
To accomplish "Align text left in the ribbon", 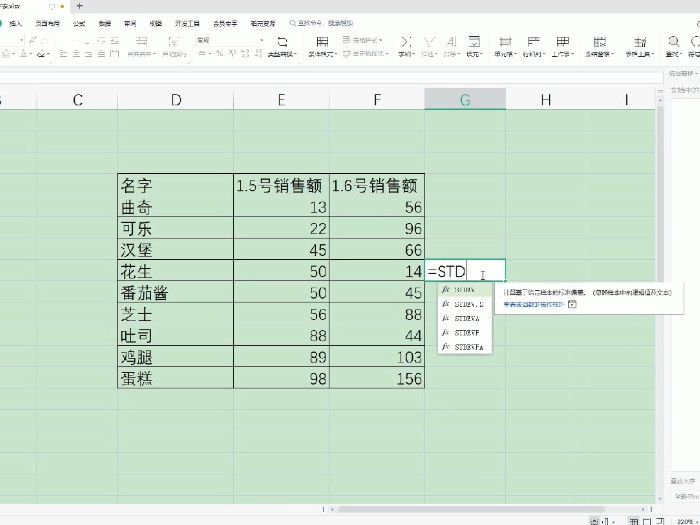I will coord(63,54).
